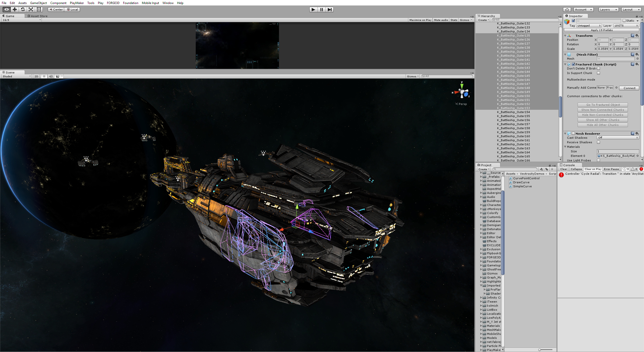Open the Layout dropdown

click(631, 10)
